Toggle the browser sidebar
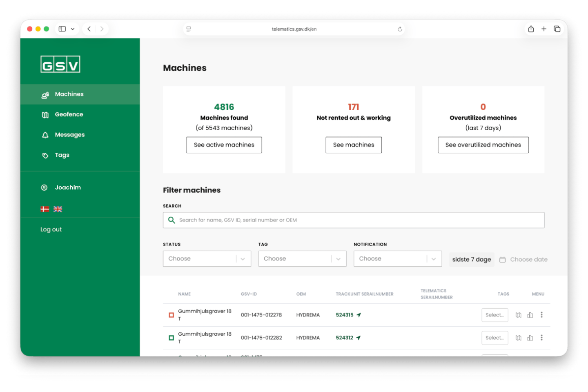588x392 pixels. (62, 29)
